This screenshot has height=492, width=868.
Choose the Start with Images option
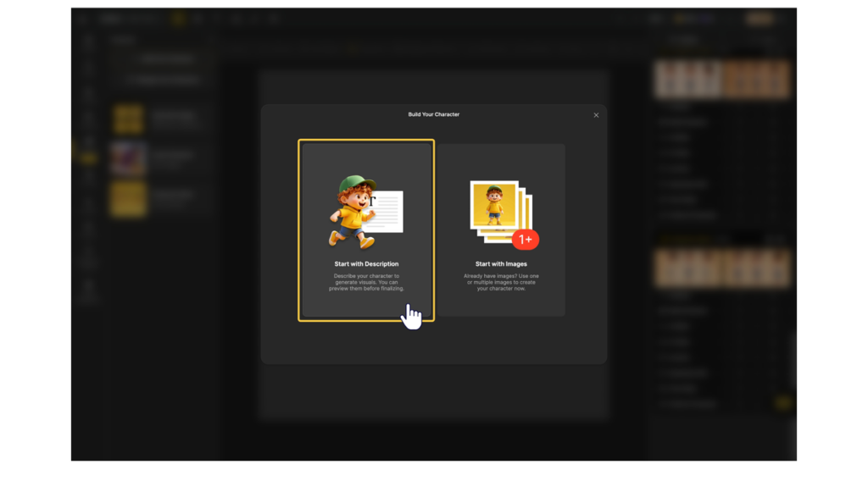[501, 230]
